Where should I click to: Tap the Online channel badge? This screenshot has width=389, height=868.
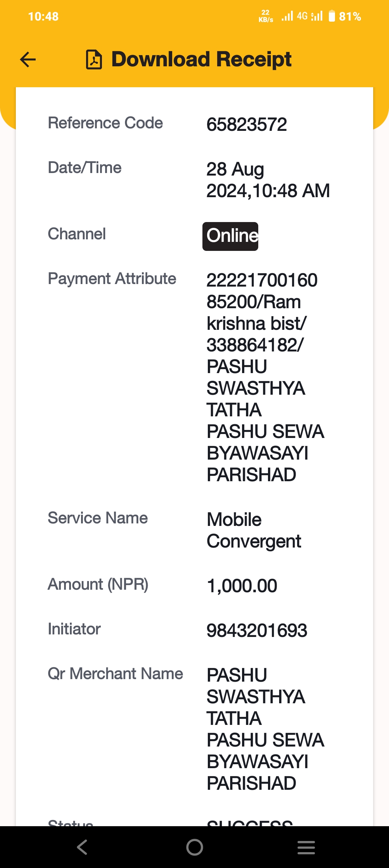click(x=231, y=236)
